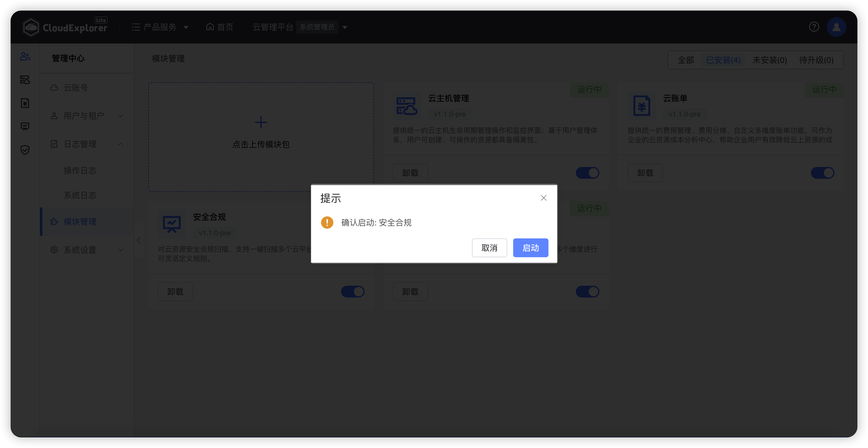
Task: Click the document icon beside 日志管理
Action: point(54,144)
